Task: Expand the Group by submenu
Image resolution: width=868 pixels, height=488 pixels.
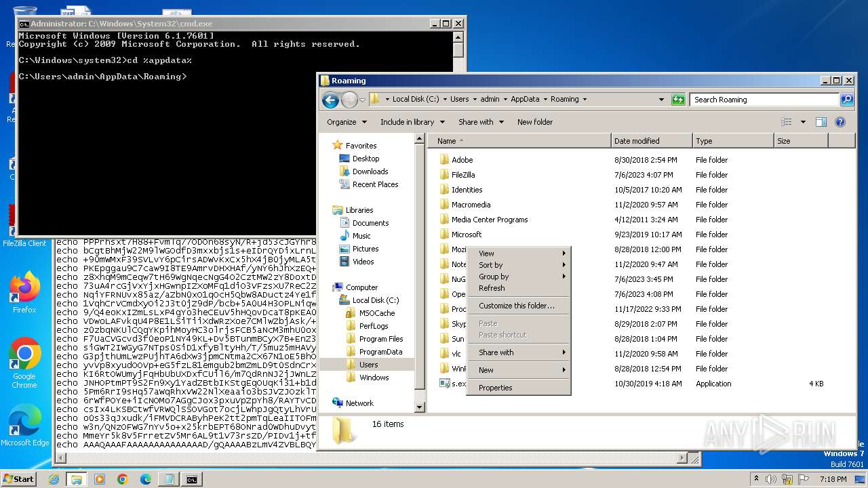Action: click(519, 277)
